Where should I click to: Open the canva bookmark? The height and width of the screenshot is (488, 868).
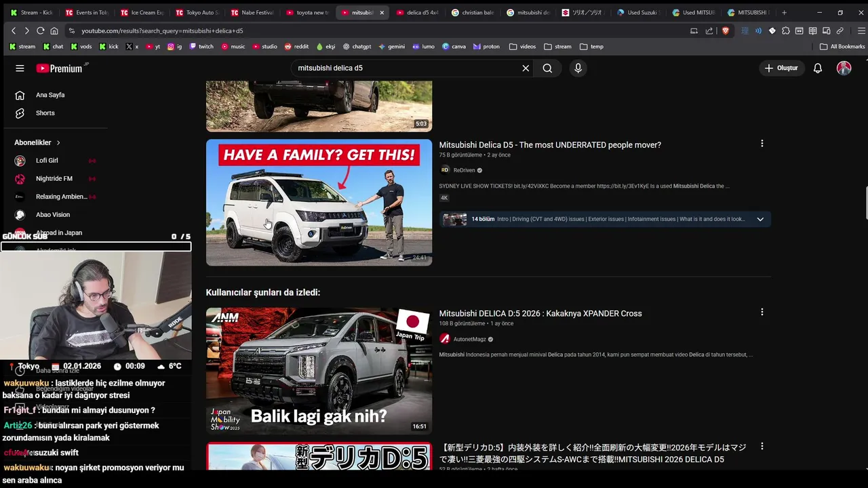tap(454, 47)
